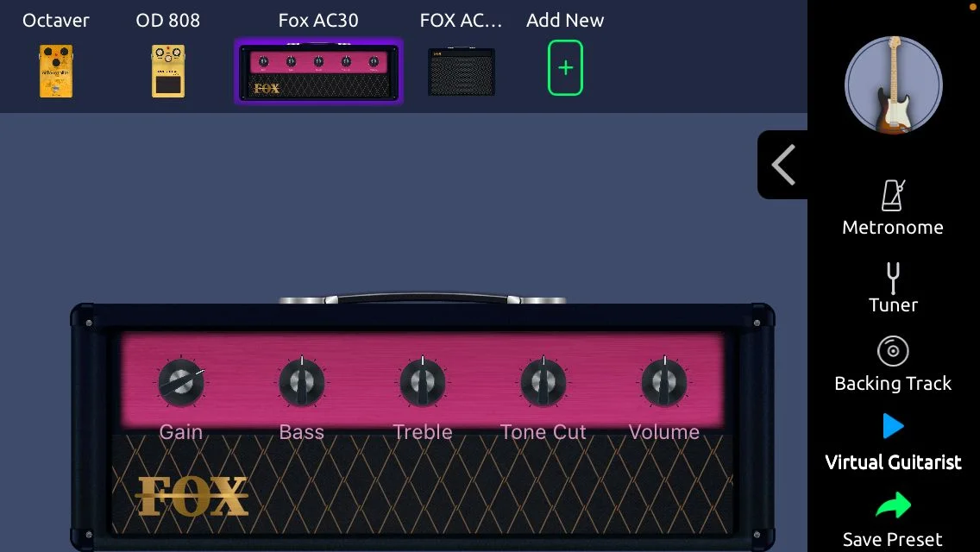Select the Fox AC30 amp head thumbnail

click(x=318, y=72)
